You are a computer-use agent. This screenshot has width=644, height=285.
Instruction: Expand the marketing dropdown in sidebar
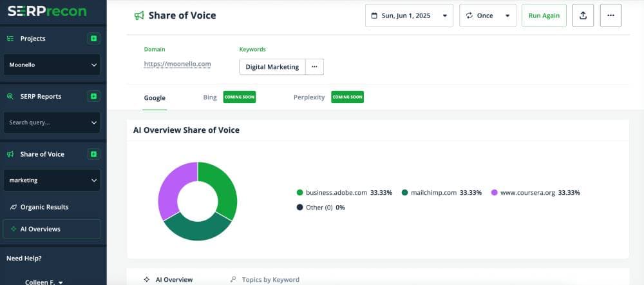(x=52, y=181)
